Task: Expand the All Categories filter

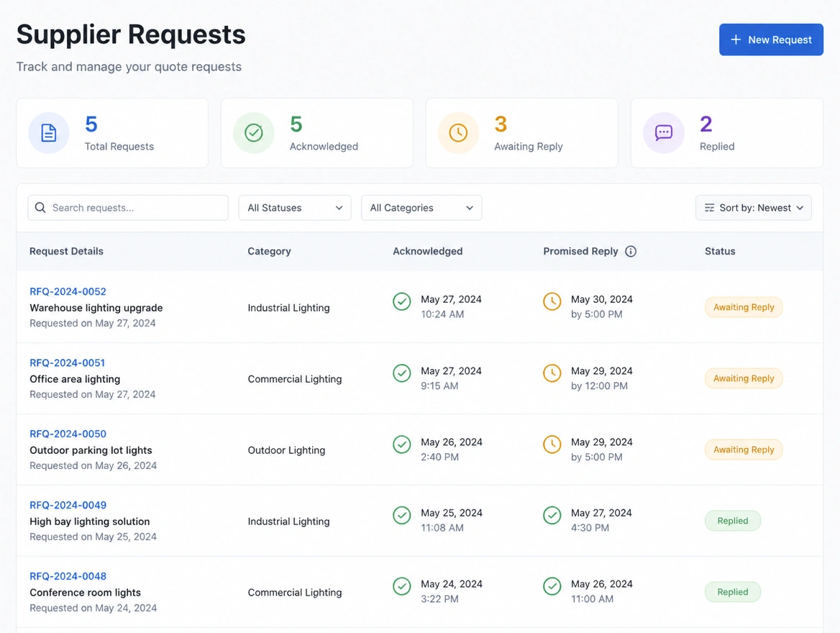Action: (x=421, y=207)
